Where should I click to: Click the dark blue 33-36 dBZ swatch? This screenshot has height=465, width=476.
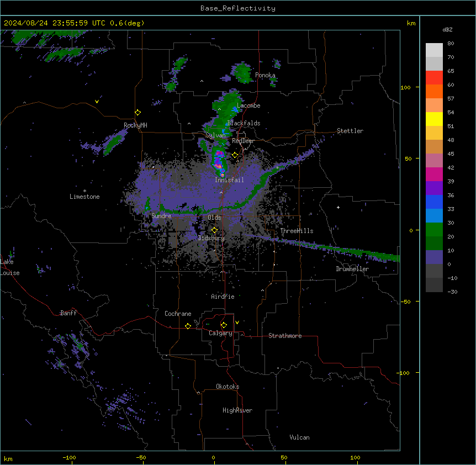[434, 202]
